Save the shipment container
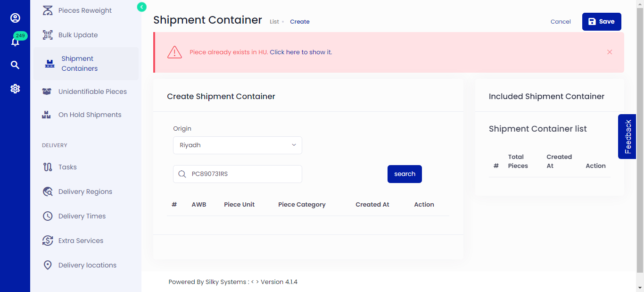 point(602,21)
